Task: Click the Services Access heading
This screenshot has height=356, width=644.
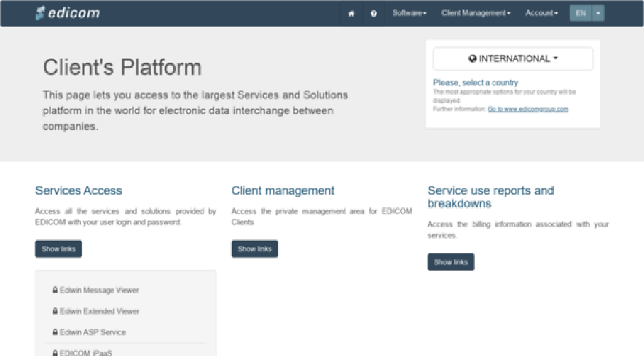Action: (x=79, y=191)
